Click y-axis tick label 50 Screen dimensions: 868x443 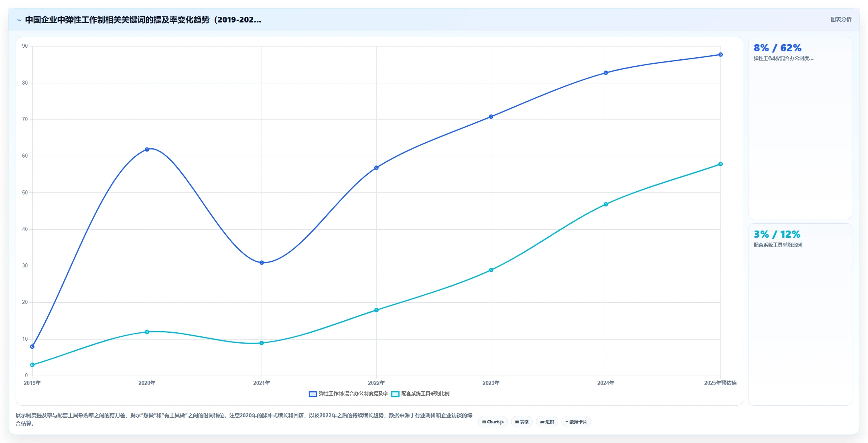tap(25, 193)
